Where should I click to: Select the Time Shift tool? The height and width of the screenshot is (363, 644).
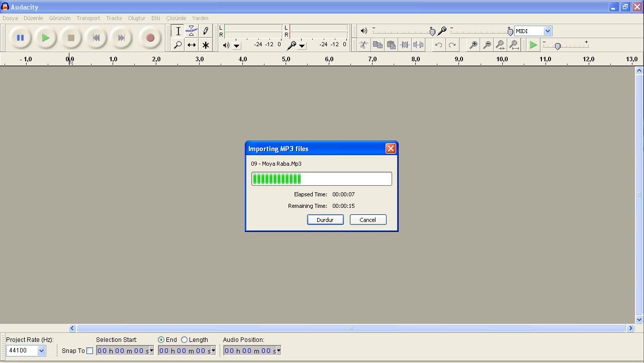[192, 45]
